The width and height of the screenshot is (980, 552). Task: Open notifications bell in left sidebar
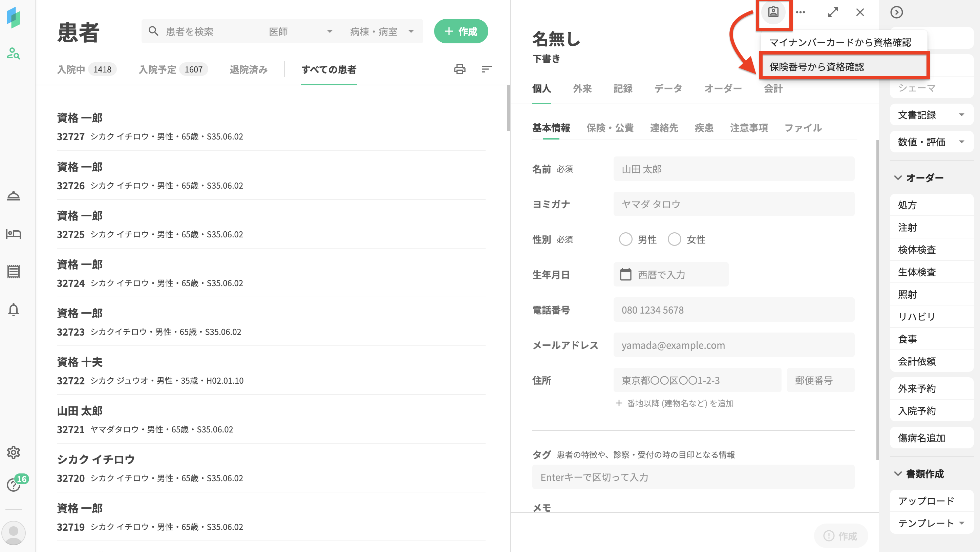[x=14, y=310]
